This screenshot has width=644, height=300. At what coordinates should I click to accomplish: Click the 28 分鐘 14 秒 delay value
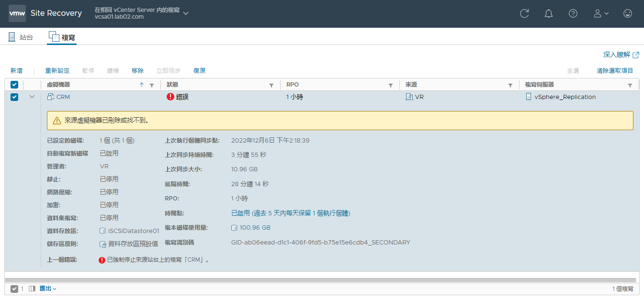click(x=250, y=184)
